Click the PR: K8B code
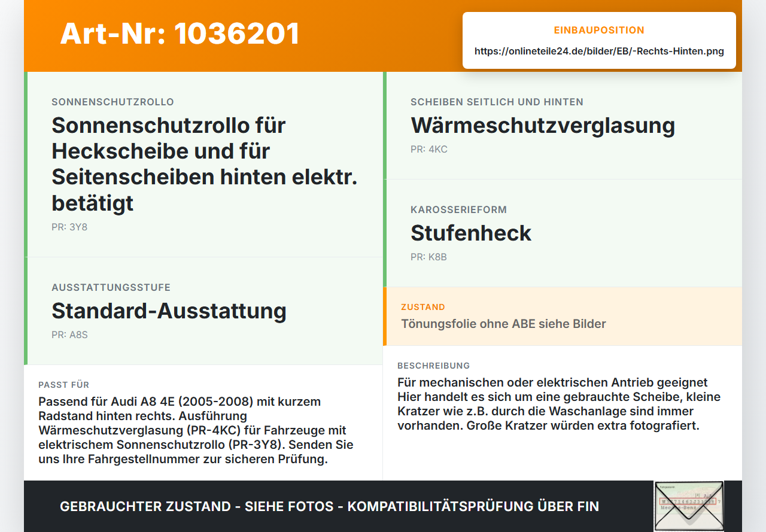This screenshot has width=766, height=532. tap(428, 257)
